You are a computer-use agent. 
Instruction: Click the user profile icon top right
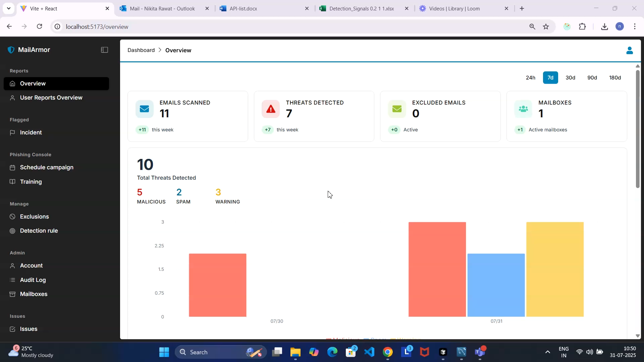(x=630, y=50)
